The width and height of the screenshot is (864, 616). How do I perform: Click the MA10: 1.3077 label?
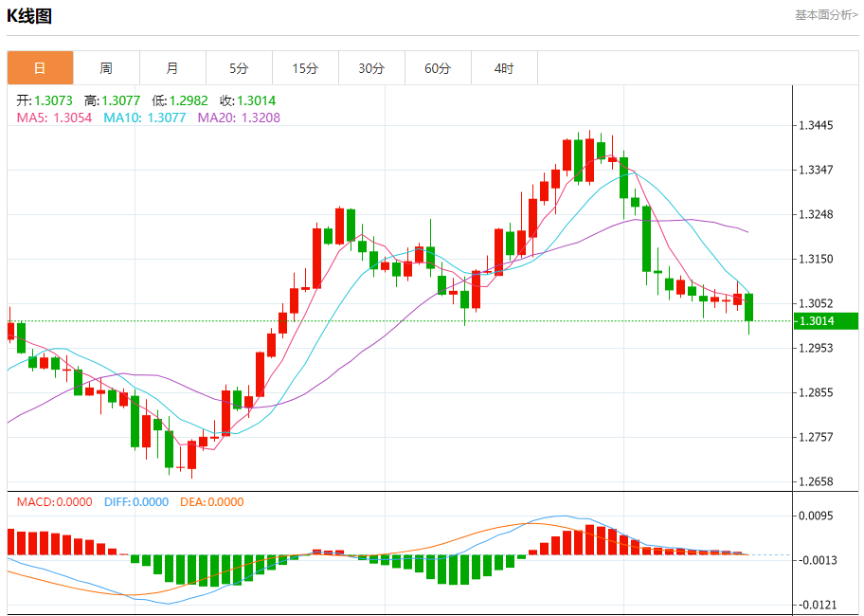click(145, 118)
